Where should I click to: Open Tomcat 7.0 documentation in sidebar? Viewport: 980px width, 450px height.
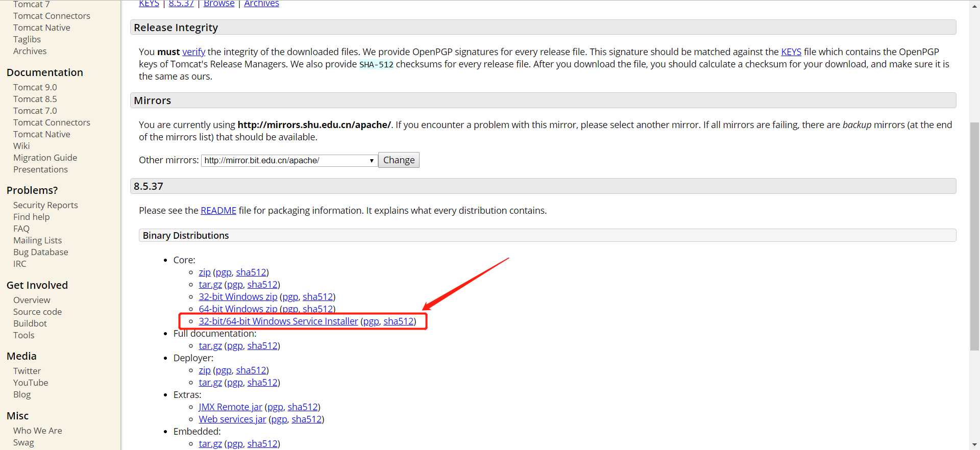tap(35, 111)
